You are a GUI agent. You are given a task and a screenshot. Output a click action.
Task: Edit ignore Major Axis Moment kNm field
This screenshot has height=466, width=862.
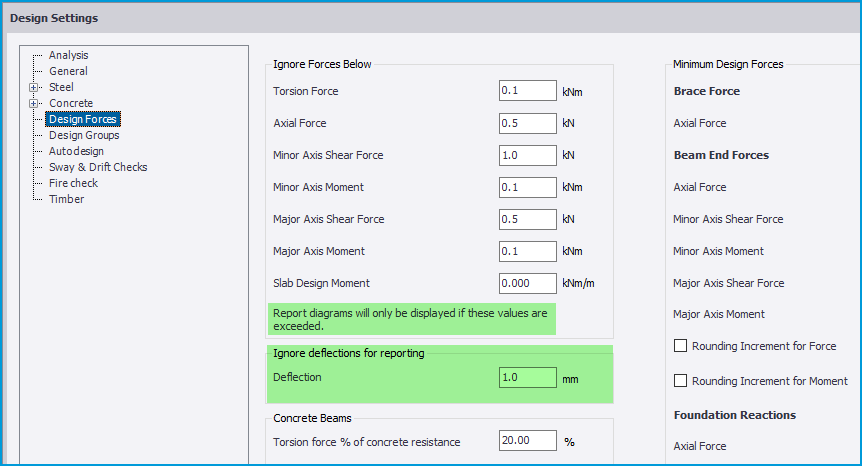pyautogui.click(x=528, y=251)
